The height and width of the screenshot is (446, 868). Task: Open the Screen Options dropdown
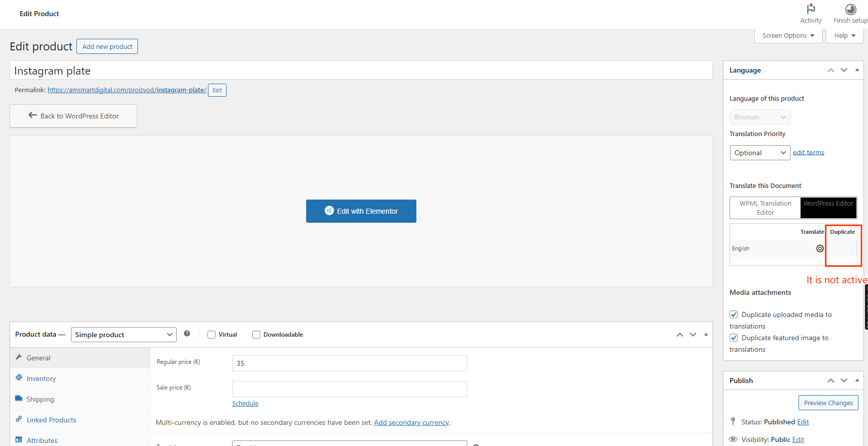(x=788, y=36)
